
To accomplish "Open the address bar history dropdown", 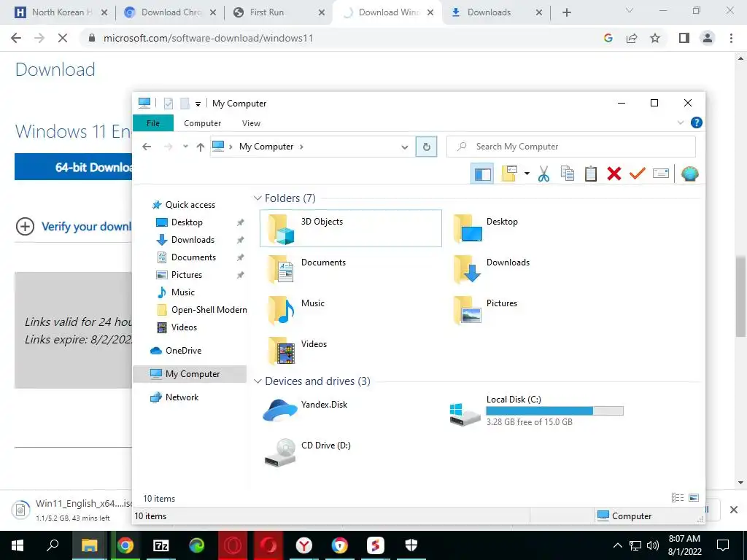I will (404, 147).
